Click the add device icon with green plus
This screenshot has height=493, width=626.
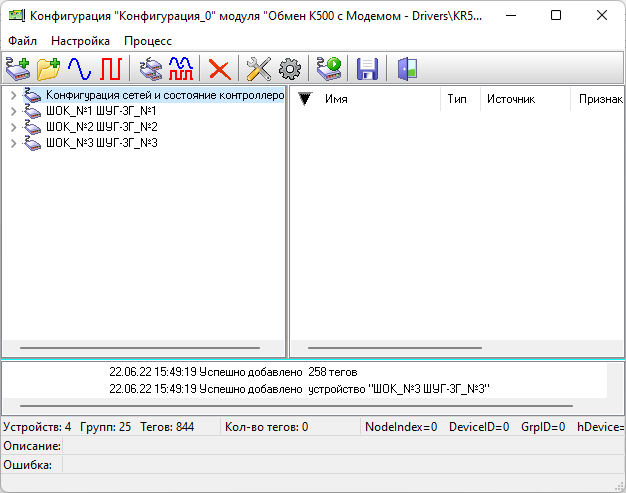coord(18,69)
